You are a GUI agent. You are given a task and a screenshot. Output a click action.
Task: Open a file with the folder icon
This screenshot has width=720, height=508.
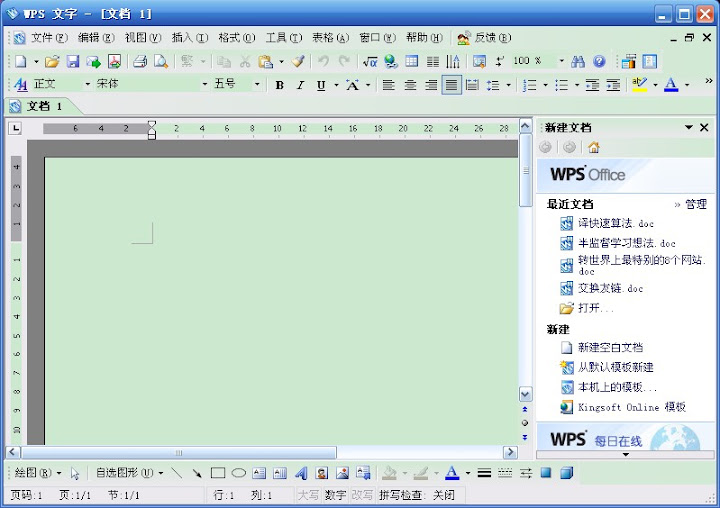[52, 61]
